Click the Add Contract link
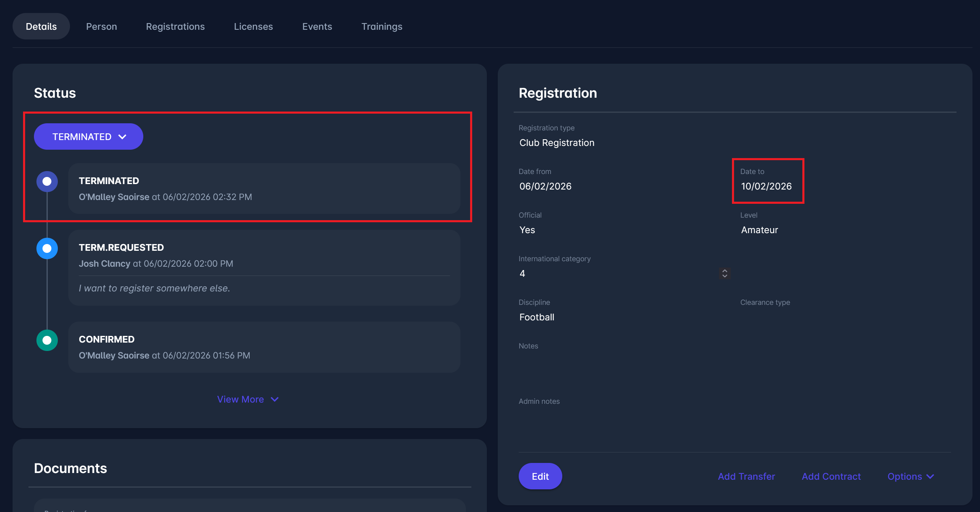980x512 pixels. pos(831,476)
